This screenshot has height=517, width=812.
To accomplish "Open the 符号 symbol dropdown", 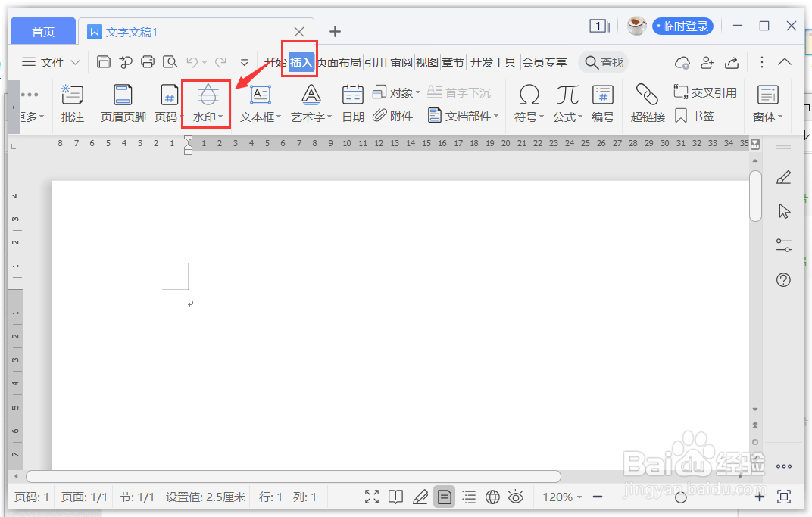I will pos(528,104).
